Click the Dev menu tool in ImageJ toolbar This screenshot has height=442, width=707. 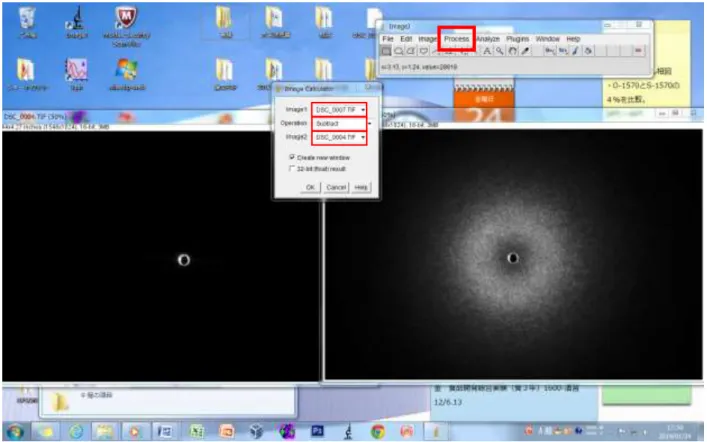pos(549,51)
